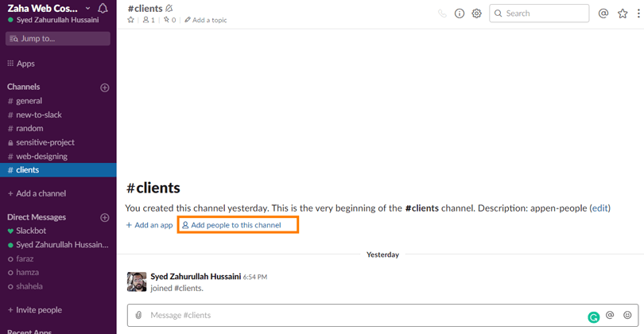Image resolution: width=644 pixels, height=334 pixels.
Task: Open the Zaha Web workspace menu
Action: click(48, 8)
